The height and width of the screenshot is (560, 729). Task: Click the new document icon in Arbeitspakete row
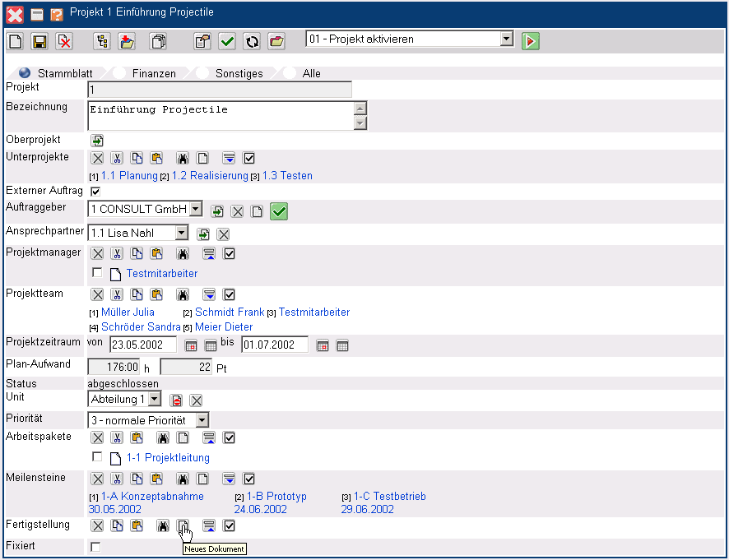[x=183, y=437]
